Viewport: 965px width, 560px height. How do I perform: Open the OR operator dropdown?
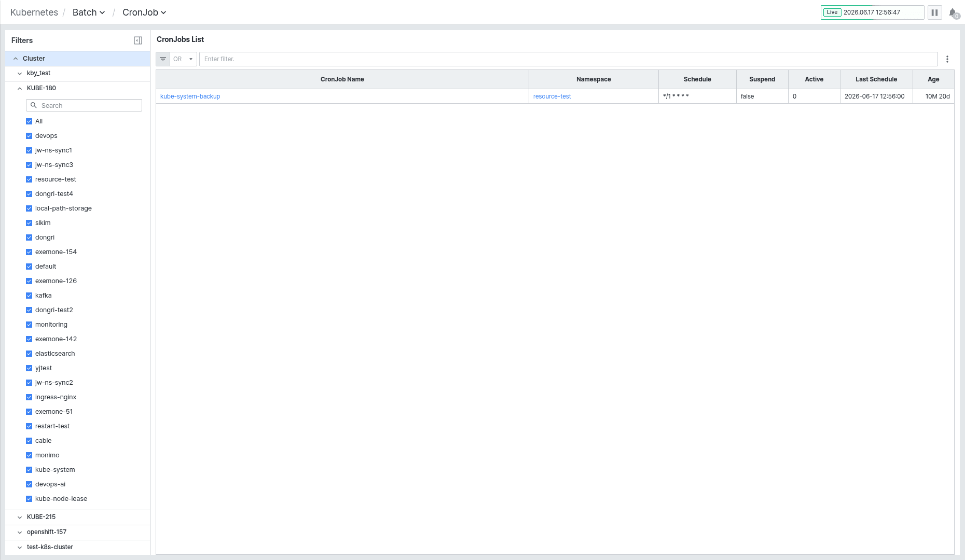(183, 59)
